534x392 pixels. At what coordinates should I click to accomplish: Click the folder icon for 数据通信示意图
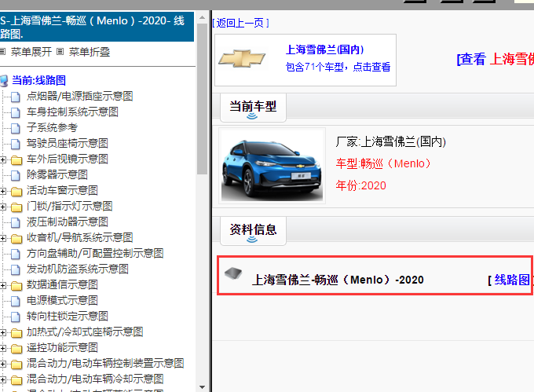click(x=16, y=285)
